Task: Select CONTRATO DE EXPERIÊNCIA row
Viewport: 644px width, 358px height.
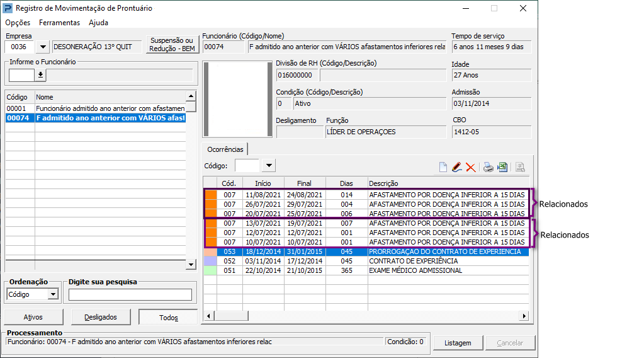Action: [x=366, y=261]
